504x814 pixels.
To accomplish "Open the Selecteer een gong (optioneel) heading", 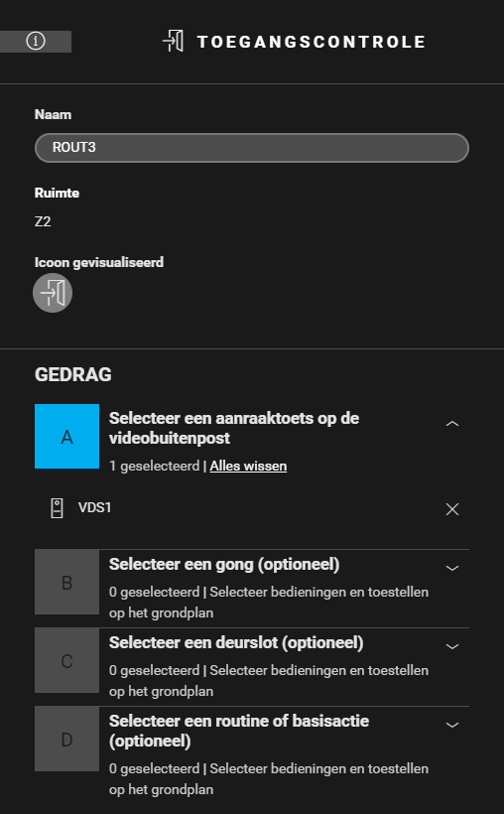I will click(224, 564).
